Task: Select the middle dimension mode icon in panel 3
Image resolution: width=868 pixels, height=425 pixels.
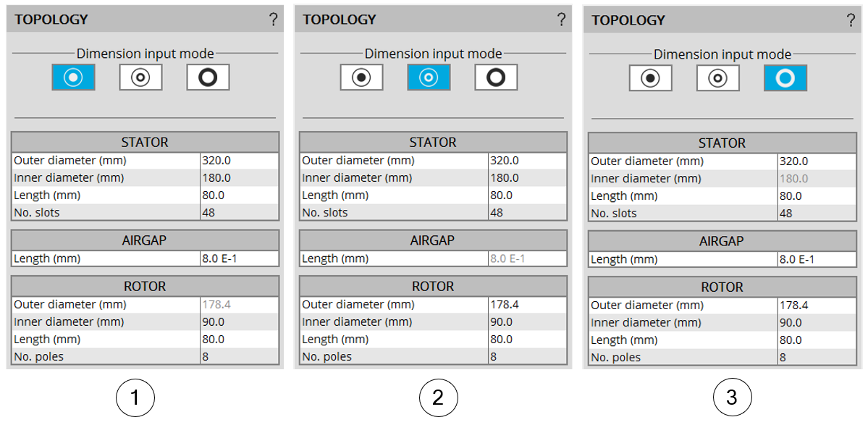Action: click(717, 77)
